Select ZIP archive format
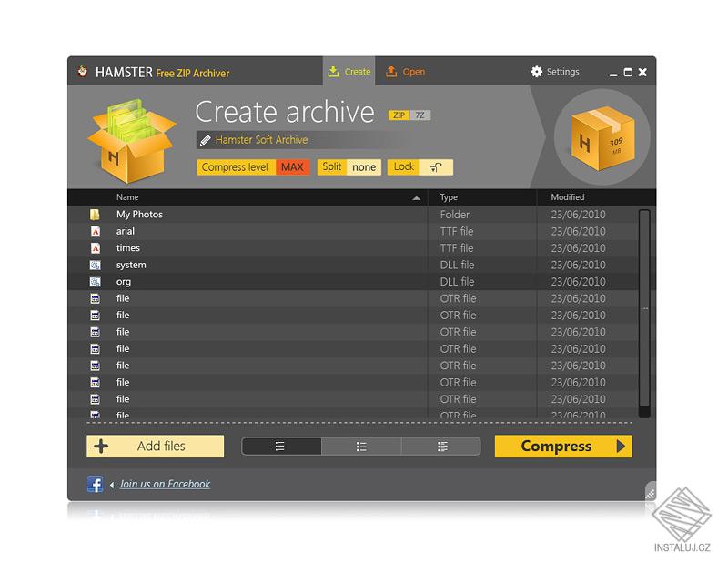Screen dimensions: 728x572 399,115
